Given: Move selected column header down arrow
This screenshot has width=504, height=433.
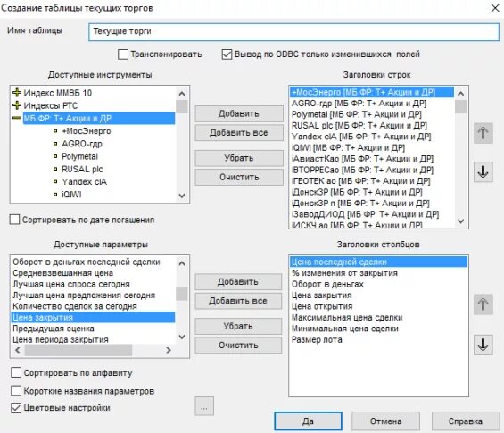Looking at the screenshot, I should 483,345.
